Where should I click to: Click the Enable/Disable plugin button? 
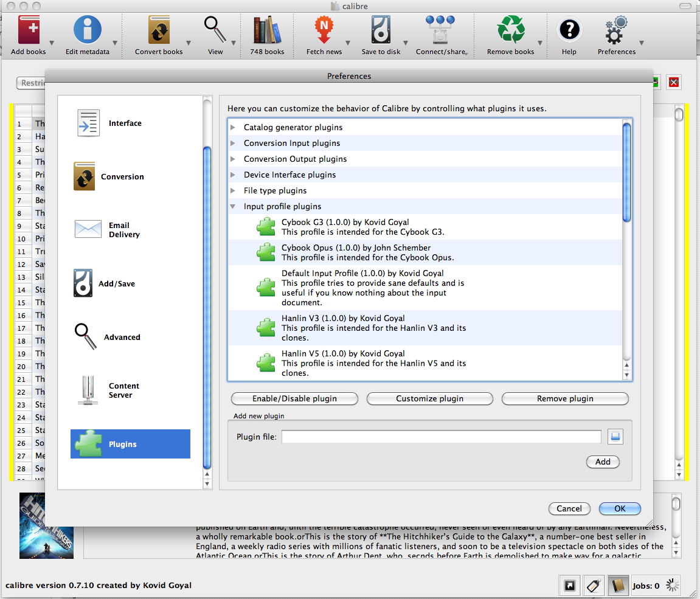pyautogui.click(x=294, y=398)
